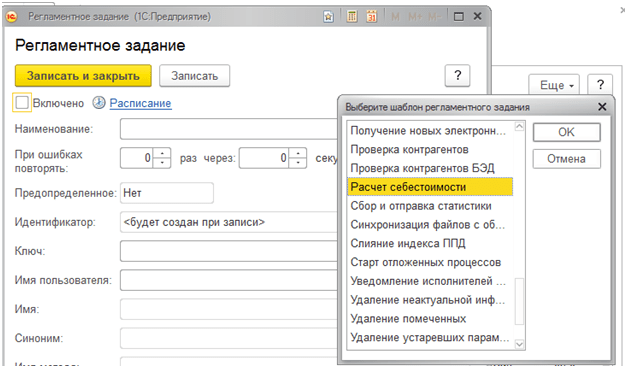Click the template list scroll up arrow
Image resolution: width=627 pixels, height=368 pixels.
click(x=519, y=126)
